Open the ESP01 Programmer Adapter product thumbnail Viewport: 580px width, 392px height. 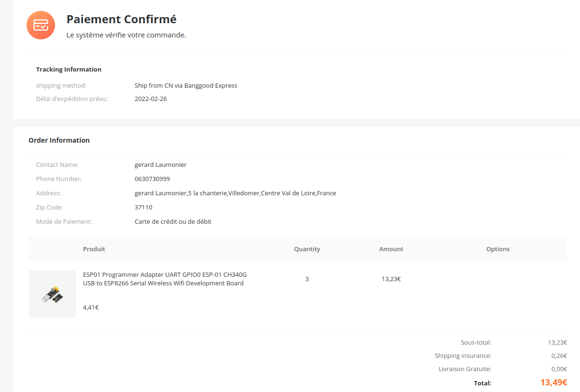[52, 294]
